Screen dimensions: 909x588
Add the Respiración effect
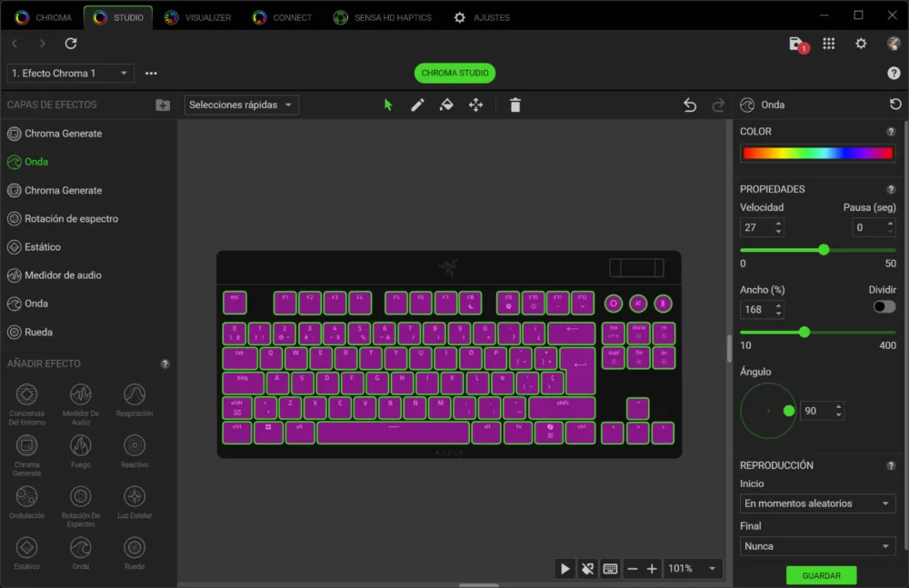coord(135,400)
